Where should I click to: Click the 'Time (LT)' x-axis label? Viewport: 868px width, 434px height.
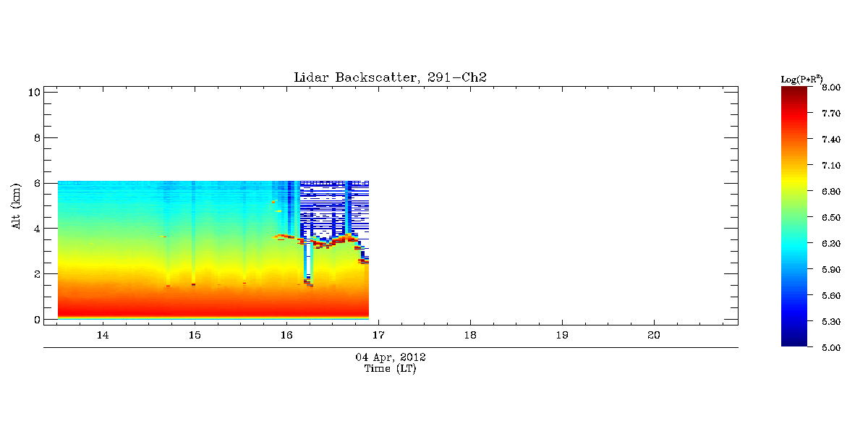(x=391, y=369)
